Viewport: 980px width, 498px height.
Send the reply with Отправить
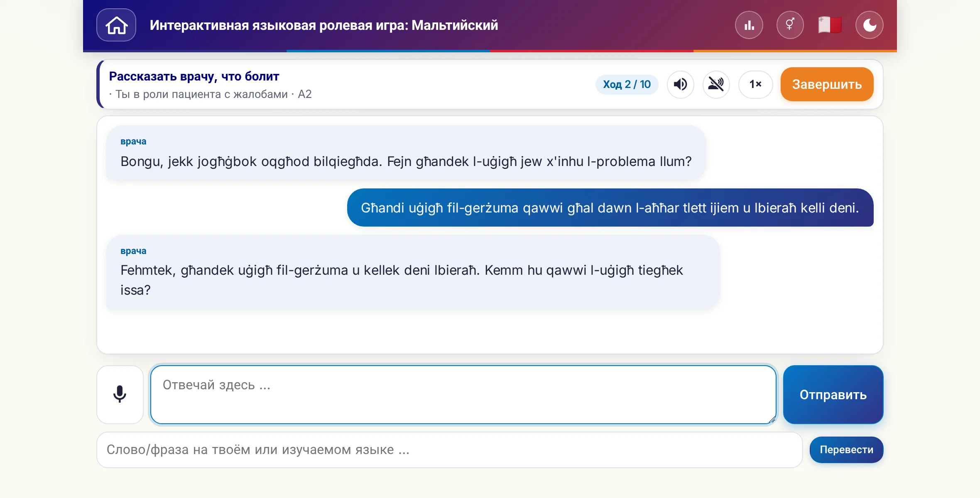click(x=833, y=394)
